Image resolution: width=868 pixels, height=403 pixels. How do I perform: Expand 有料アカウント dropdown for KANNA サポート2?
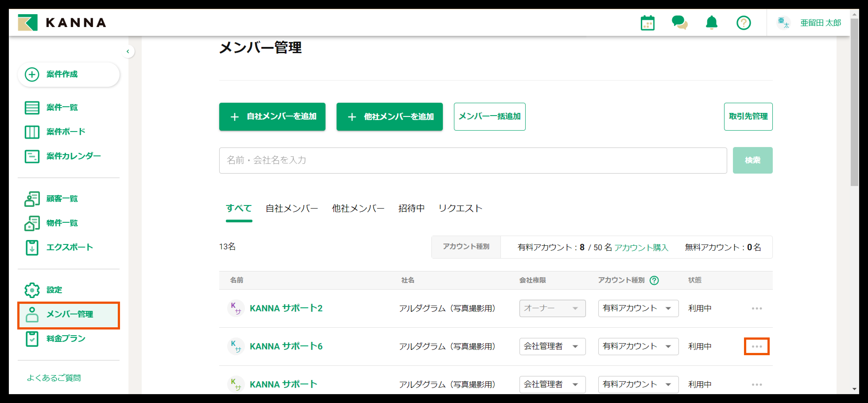pyautogui.click(x=638, y=308)
